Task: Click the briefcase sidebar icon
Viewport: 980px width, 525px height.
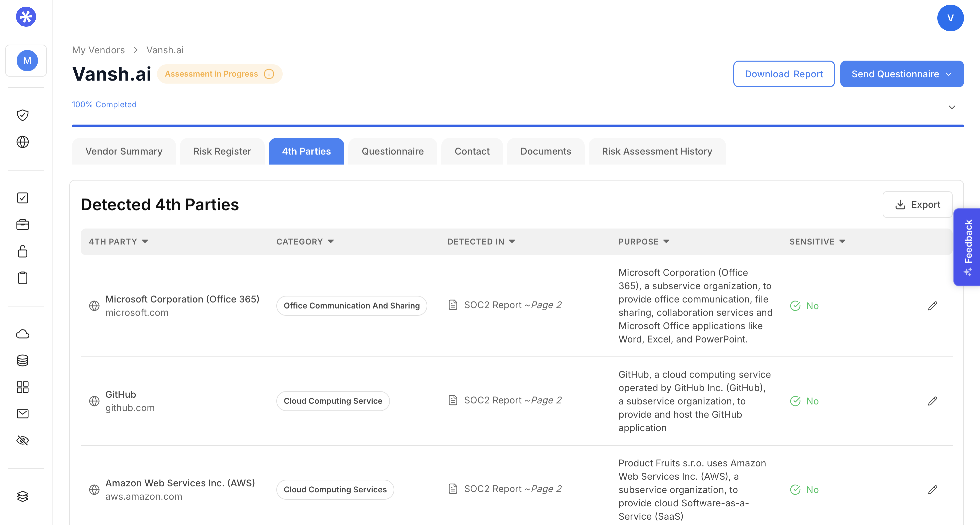Action: [22, 225]
